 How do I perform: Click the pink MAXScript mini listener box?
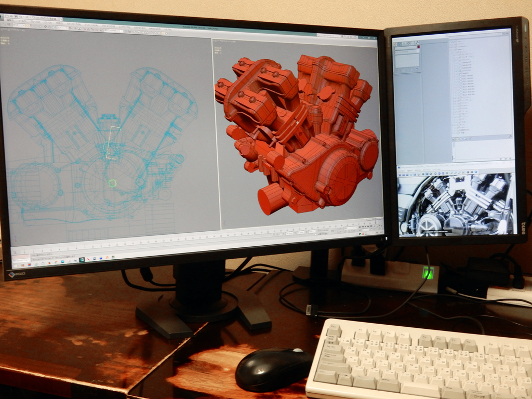20,257
